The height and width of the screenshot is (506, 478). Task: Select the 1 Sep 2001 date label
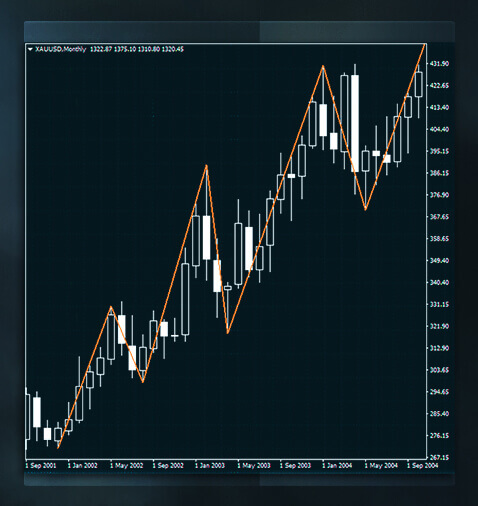[x=41, y=465]
